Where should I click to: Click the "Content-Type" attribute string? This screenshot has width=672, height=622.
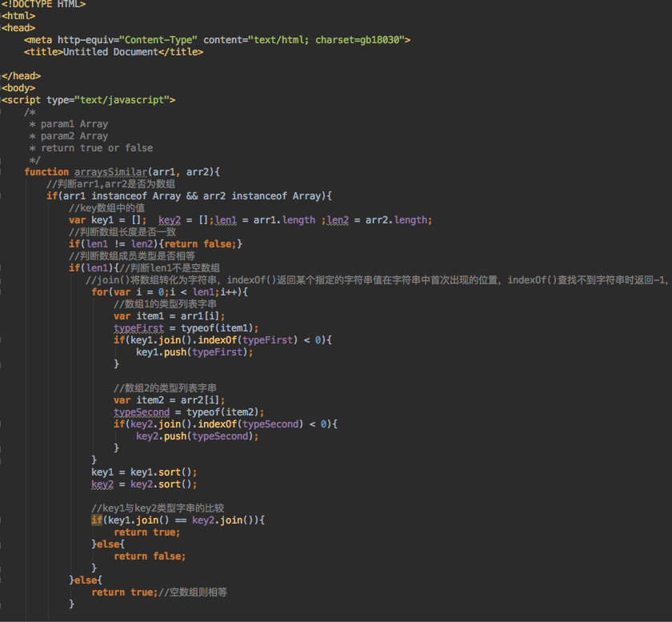[158, 40]
